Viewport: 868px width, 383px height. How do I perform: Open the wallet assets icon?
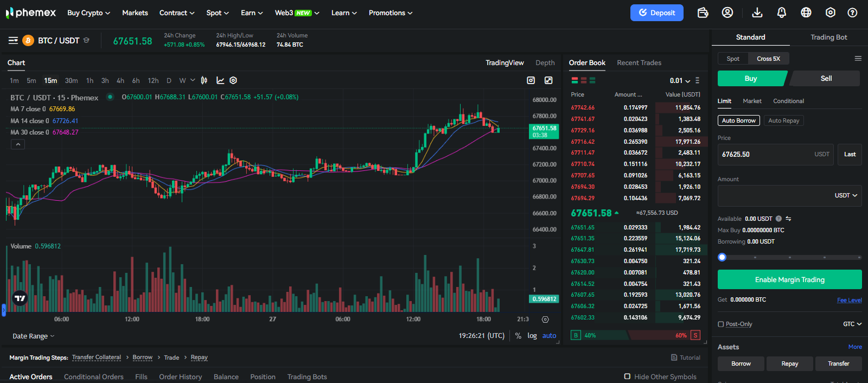click(x=703, y=12)
